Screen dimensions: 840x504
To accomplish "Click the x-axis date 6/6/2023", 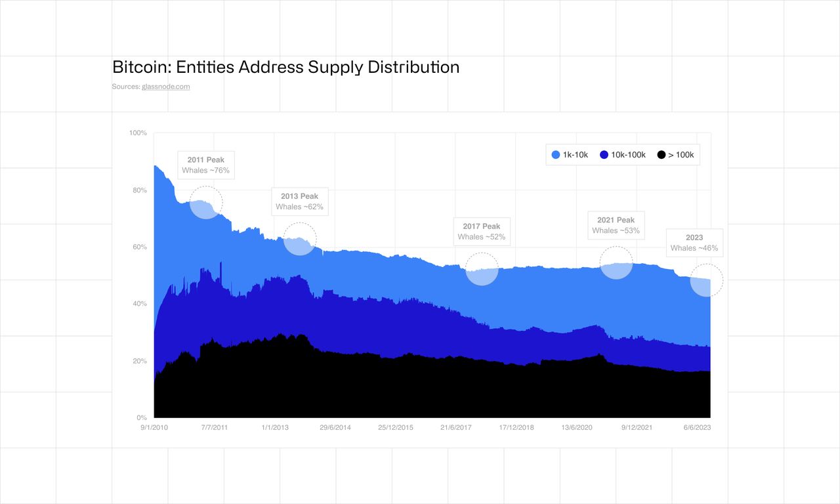I will pos(698,427).
